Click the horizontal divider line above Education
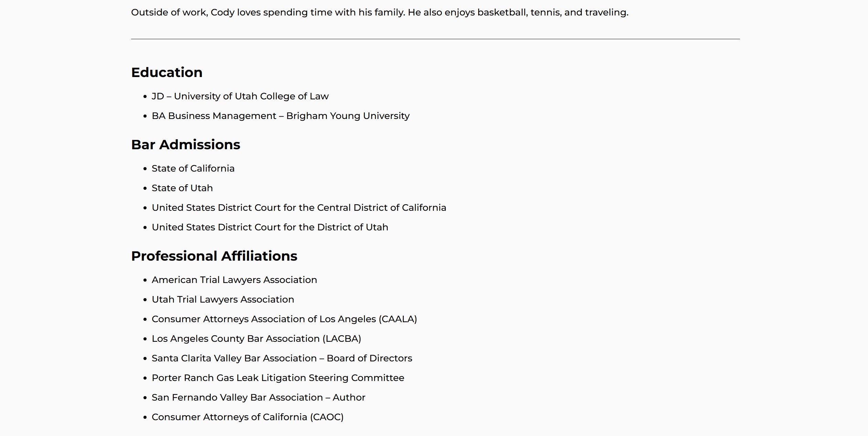868x436 pixels. point(435,39)
